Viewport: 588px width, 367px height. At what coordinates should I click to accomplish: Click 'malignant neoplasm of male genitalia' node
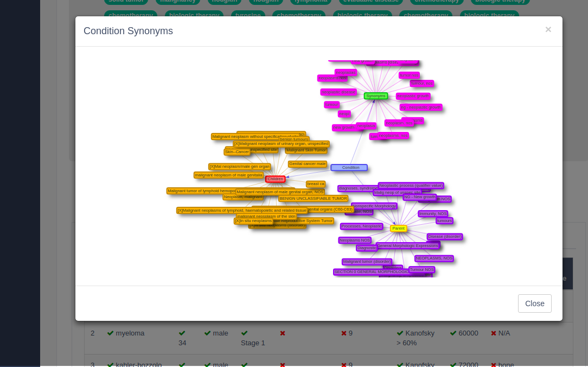click(228, 175)
